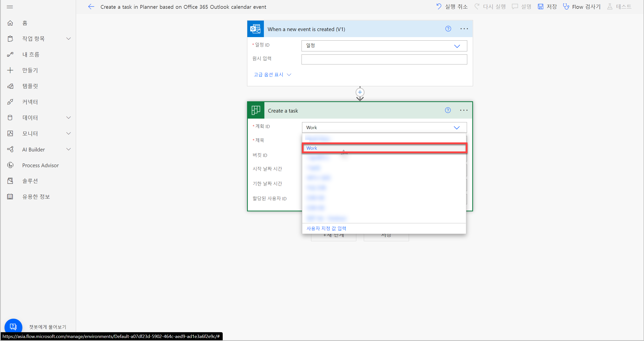Select Work from the plan list
The height and width of the screenshot is (341, 644).
click(384, 148)
